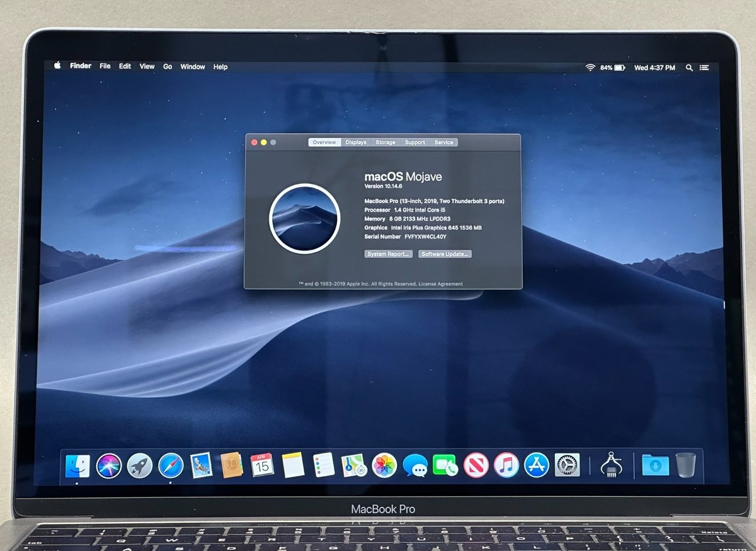The height and width of the screenshot is (551, 756).
Task: Open Safari compass icon in Dock
Action: pos(171,466)
